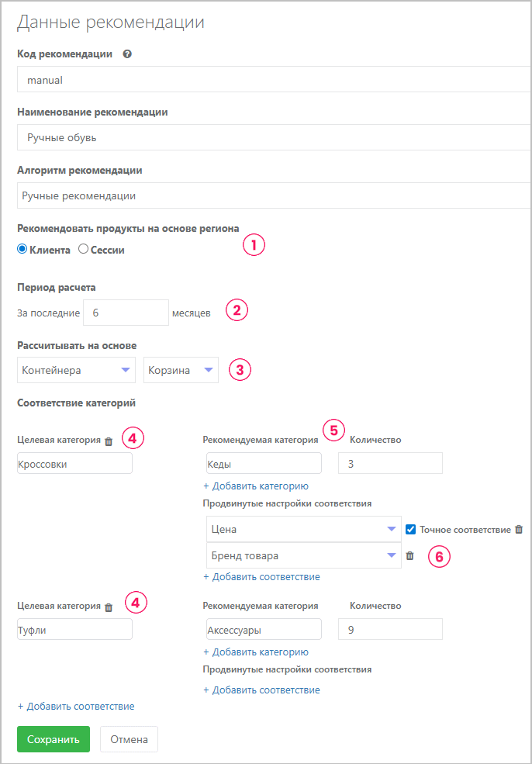Click the quantity field containing 9
Screen dimensions: 532x764
(390, 630)
